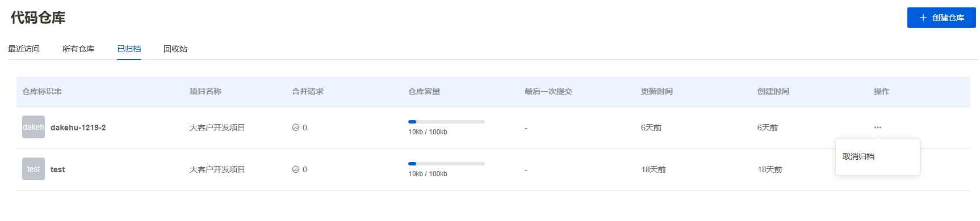Click 仓库标识串 column header
This screenshot has height=221, width=980.
42,91
